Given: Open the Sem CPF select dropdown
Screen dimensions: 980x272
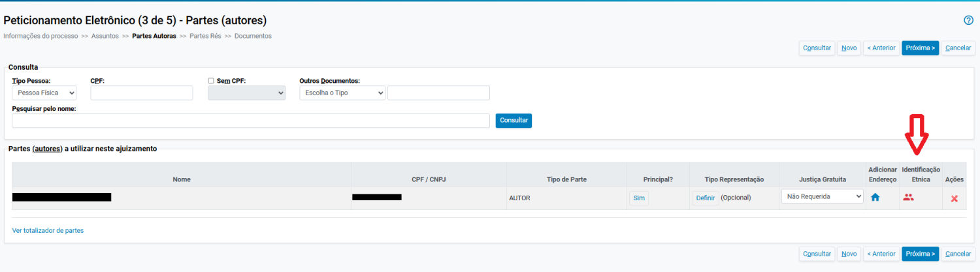Looking at the screenshot, I should 246,93.
